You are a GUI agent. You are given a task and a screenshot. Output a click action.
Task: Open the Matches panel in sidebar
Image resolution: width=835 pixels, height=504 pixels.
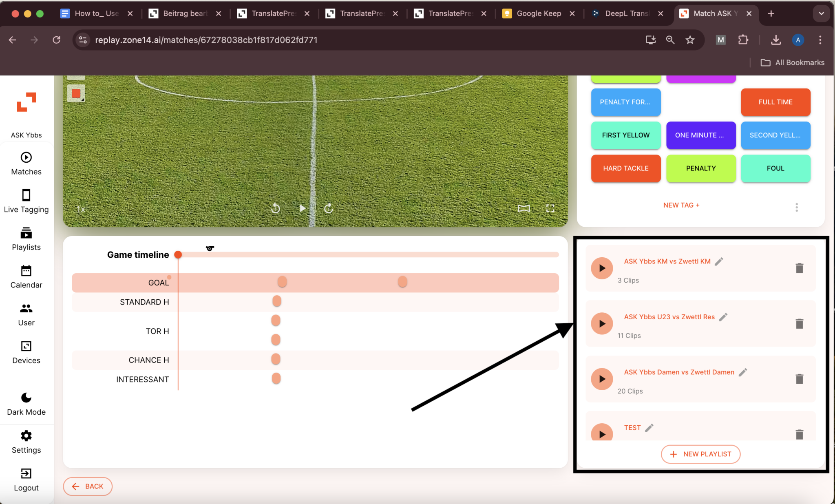[26, 163]
